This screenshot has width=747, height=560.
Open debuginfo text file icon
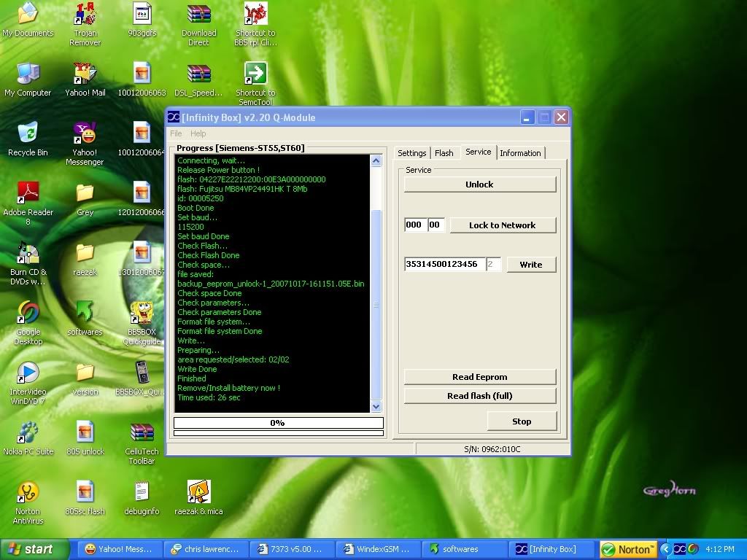[x=142, y=498]
